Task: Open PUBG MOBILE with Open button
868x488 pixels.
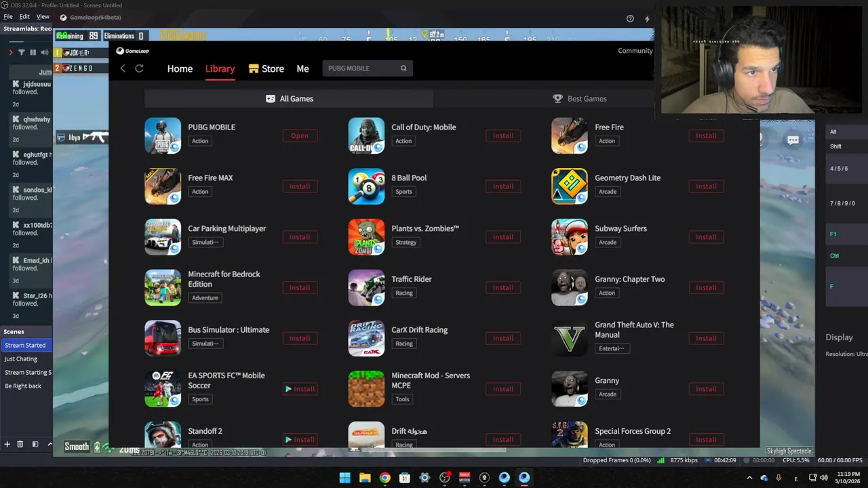Action: (300, 136)
